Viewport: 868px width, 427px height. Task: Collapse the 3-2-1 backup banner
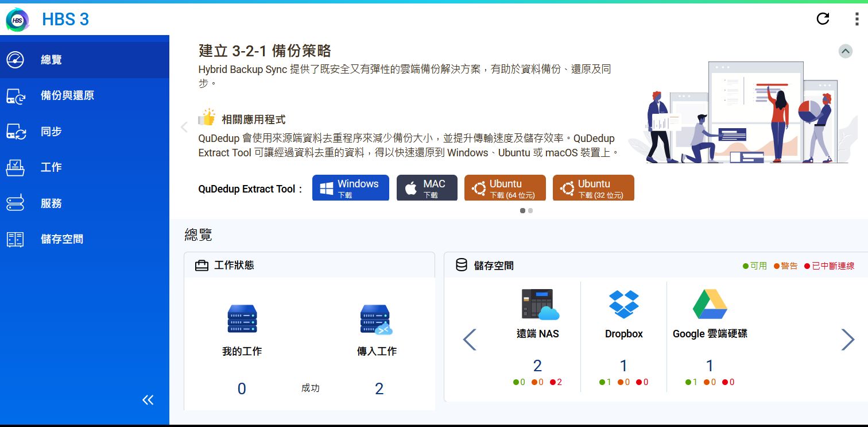[846, 51]
